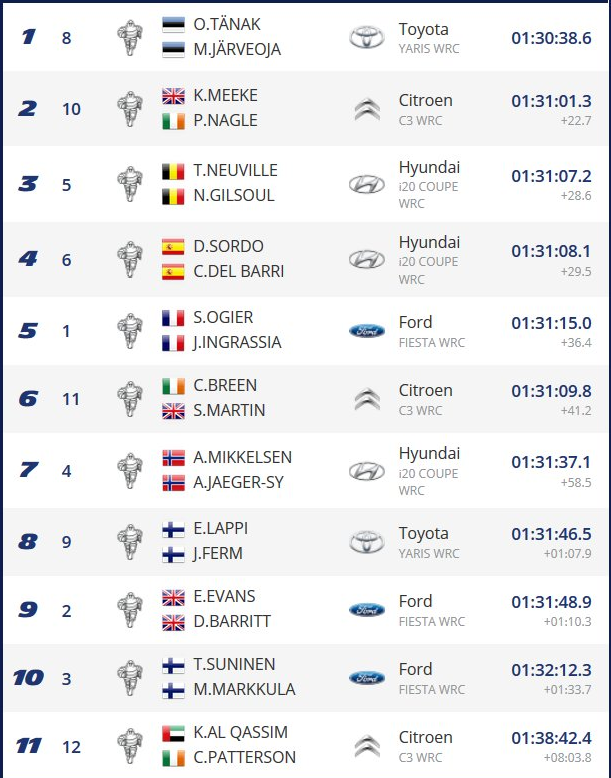Click the UAE flag next to K.AL QASSIM
Image resolution: width=611 pixels, height=778 pixels.
pyautogui.click(x=173, y=733)
